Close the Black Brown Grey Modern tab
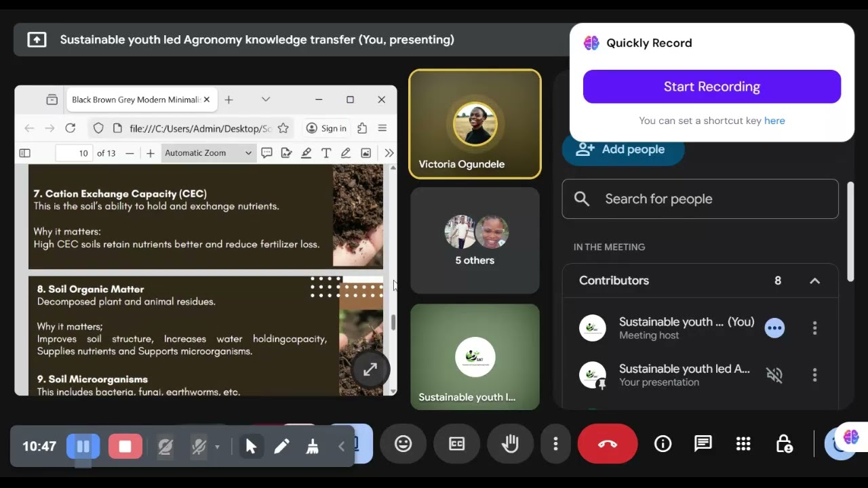Screen dimensions: 868x488 207,100
